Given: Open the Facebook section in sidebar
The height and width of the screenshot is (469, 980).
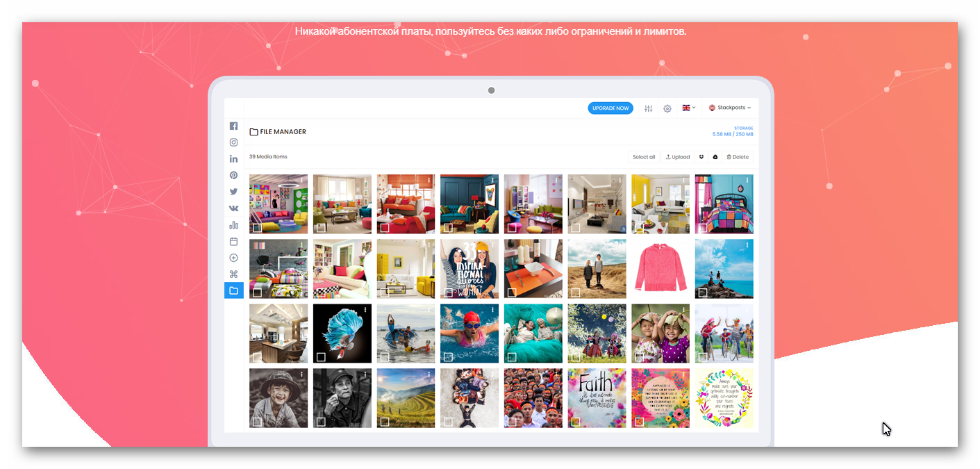Looking at the screenshot, I should [233, 126].
